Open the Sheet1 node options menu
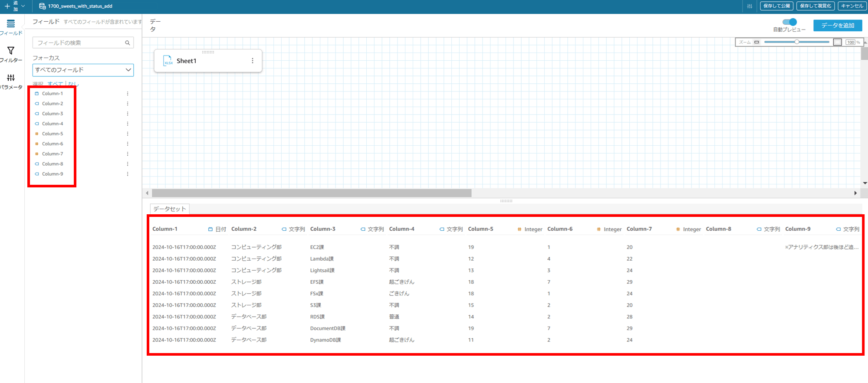The image size is (868, 383). point(253,61)
